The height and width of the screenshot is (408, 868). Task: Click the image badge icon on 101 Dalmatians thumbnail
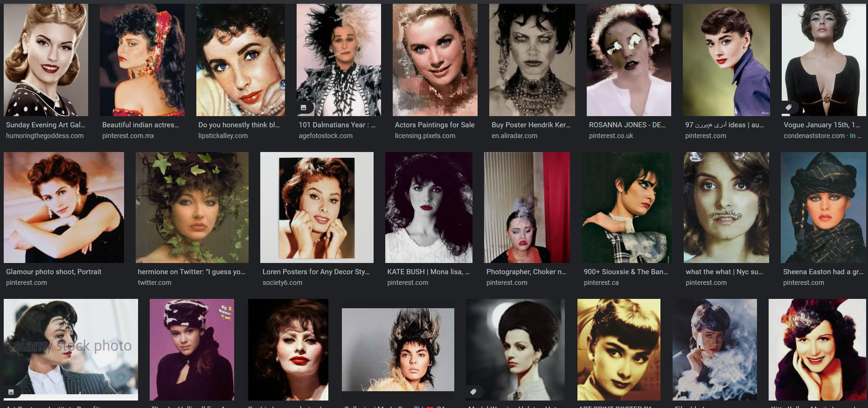(x=303, y=108)
